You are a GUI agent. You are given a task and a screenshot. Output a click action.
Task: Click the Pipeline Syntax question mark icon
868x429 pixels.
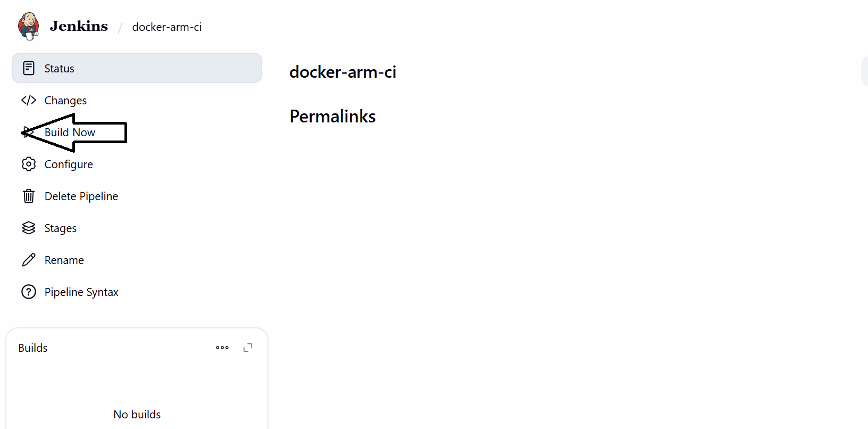point(28,292)
